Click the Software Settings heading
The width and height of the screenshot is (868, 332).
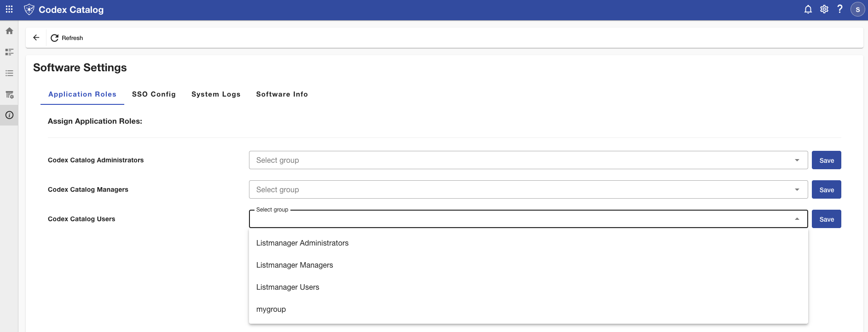click(80, 68)
